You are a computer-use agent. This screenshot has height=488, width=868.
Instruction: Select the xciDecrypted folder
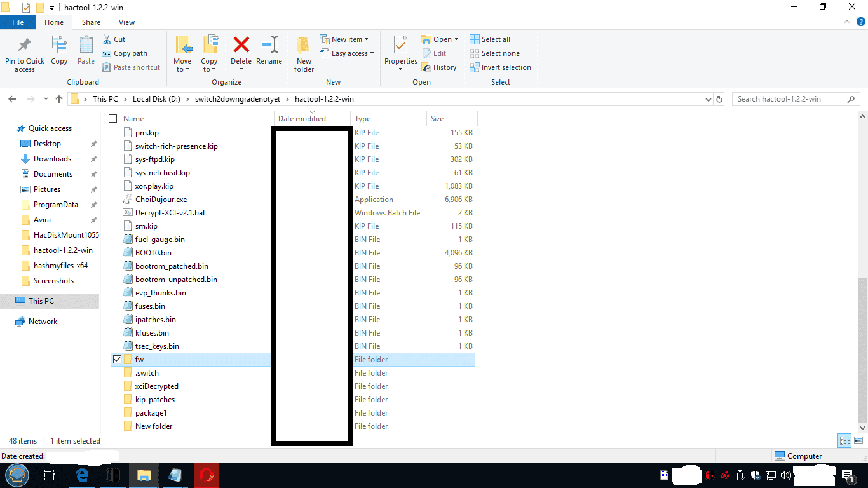pos(156,386)
